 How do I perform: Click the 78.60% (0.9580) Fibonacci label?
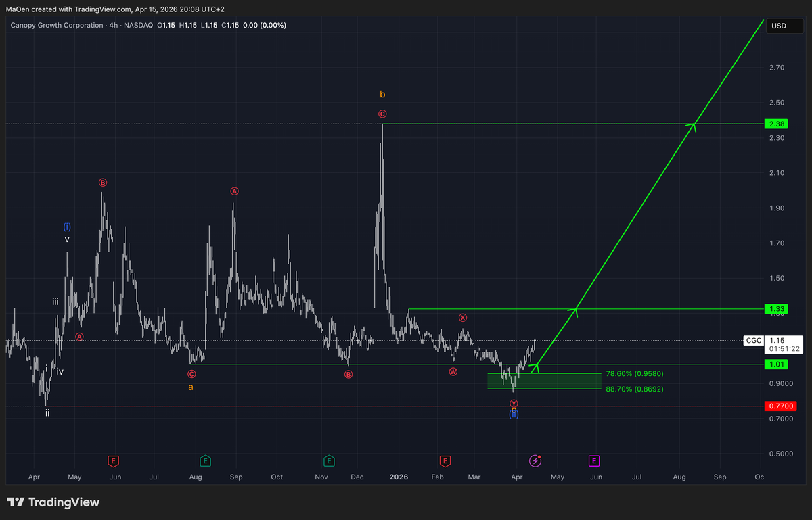coord(634,373)
